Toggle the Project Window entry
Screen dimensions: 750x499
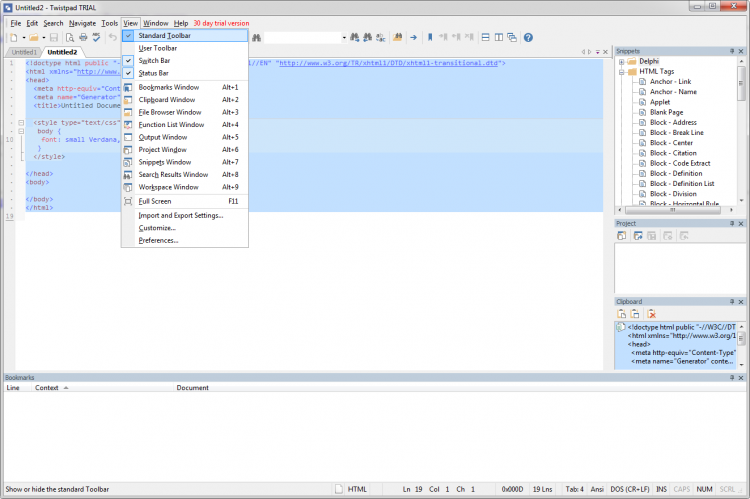click(185, 149)
